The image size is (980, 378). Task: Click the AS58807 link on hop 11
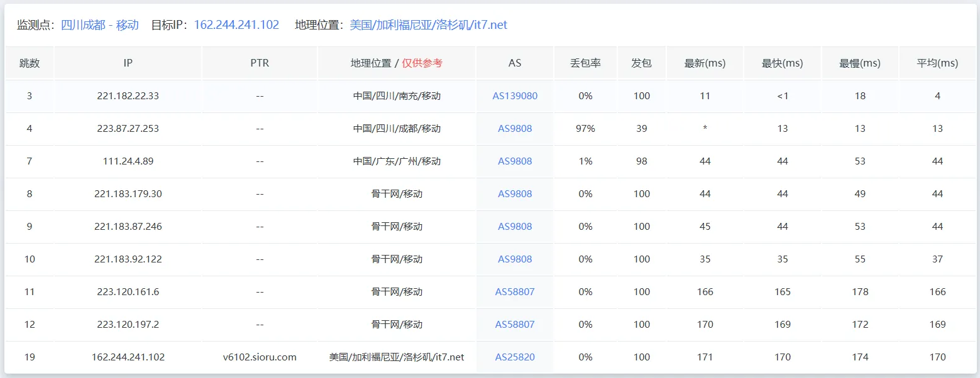514,291
